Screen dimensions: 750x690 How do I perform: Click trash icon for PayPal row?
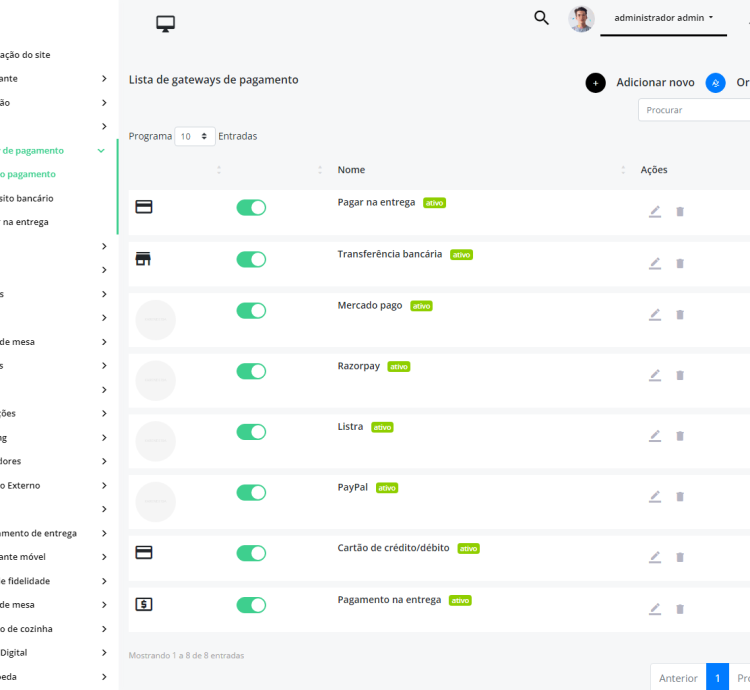(x=680, y=496)
